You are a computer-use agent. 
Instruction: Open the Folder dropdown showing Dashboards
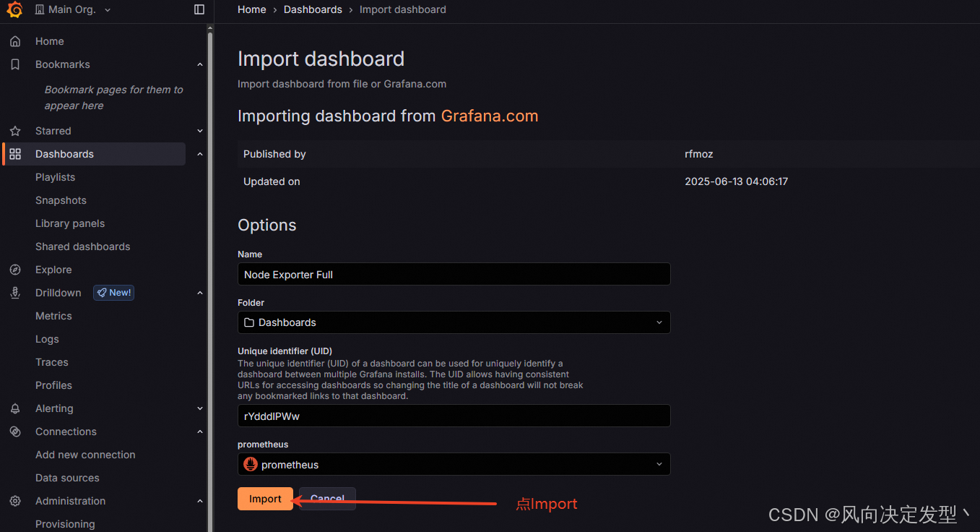(x=454, y=322)
